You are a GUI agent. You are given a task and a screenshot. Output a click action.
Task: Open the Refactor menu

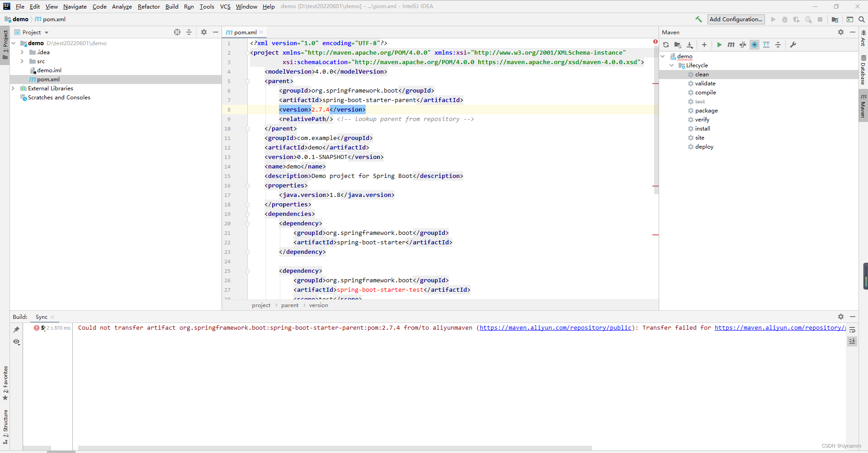point(149,6)
